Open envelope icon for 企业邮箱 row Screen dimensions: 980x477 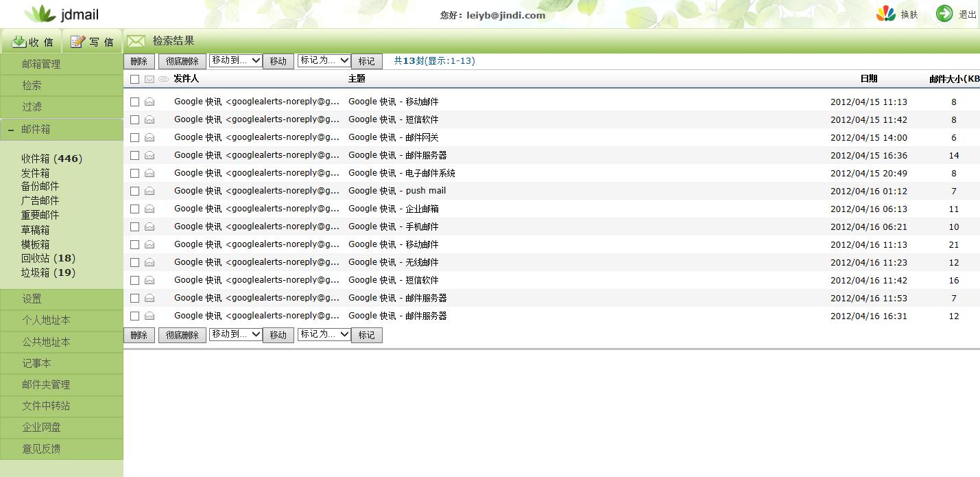(x=150, y=209)
